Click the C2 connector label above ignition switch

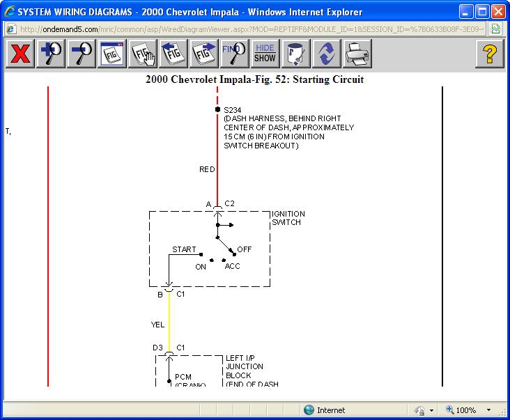pyautogui.click(x=229, y=203)
